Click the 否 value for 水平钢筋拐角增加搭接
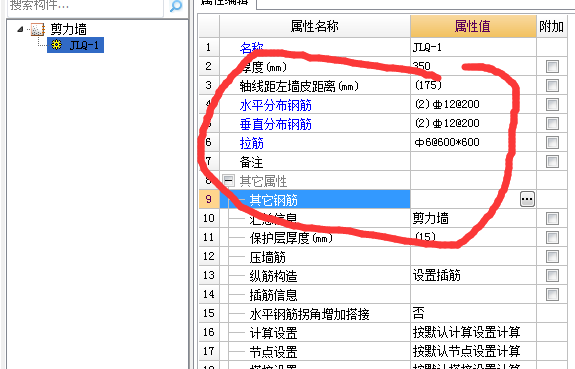This screenshot has width=575, height=369. pos(473,314)
